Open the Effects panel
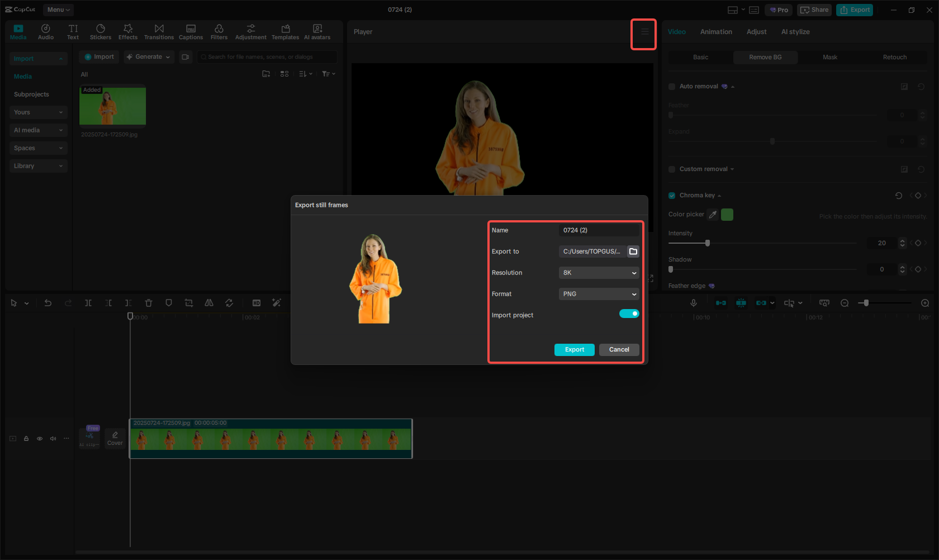The image size is (939, 560). coord(128,31)
